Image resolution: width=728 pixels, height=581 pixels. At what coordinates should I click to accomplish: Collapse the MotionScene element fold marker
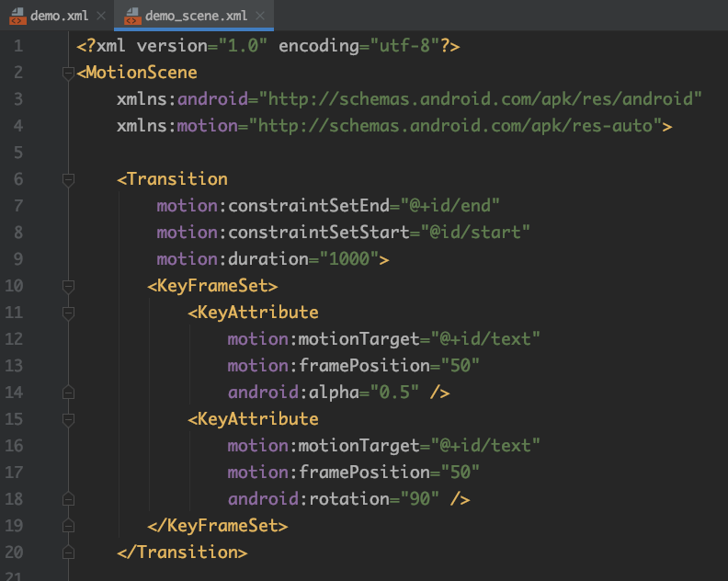coord(68,73)
